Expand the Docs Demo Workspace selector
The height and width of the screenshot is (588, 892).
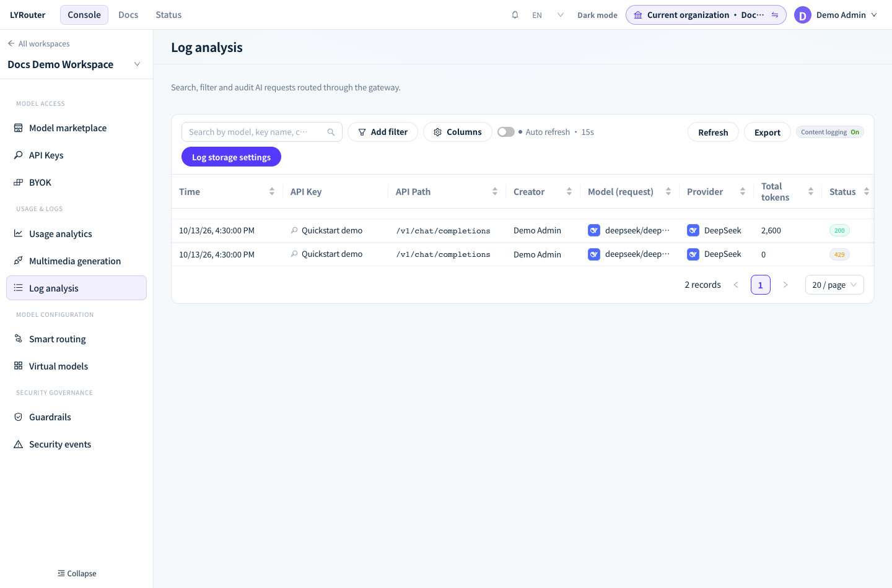(x=74, y=64)
